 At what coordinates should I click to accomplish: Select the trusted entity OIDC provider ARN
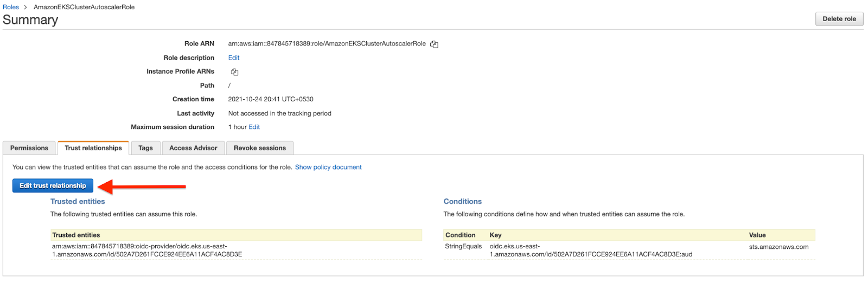[147, 250]
